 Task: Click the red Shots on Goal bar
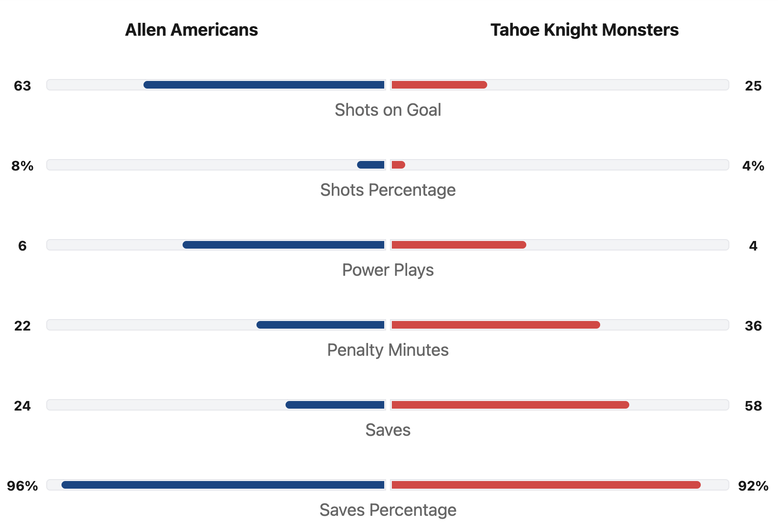(x=439, y=85)
